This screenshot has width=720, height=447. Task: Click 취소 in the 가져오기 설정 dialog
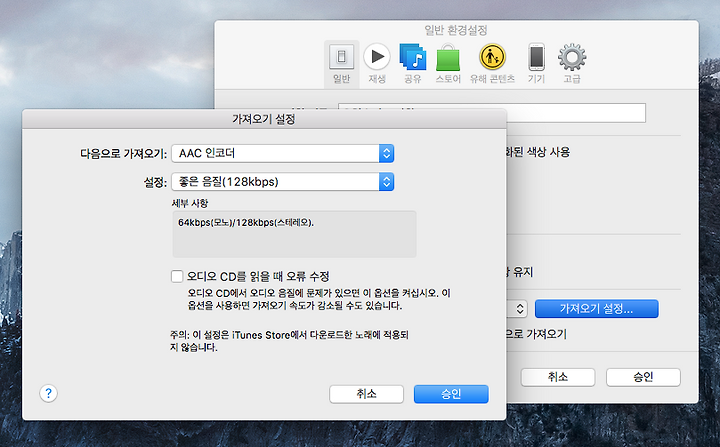366,394
